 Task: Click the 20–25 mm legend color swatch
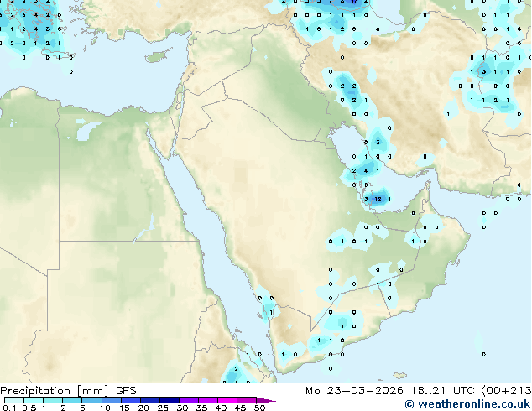pos(149,400)
